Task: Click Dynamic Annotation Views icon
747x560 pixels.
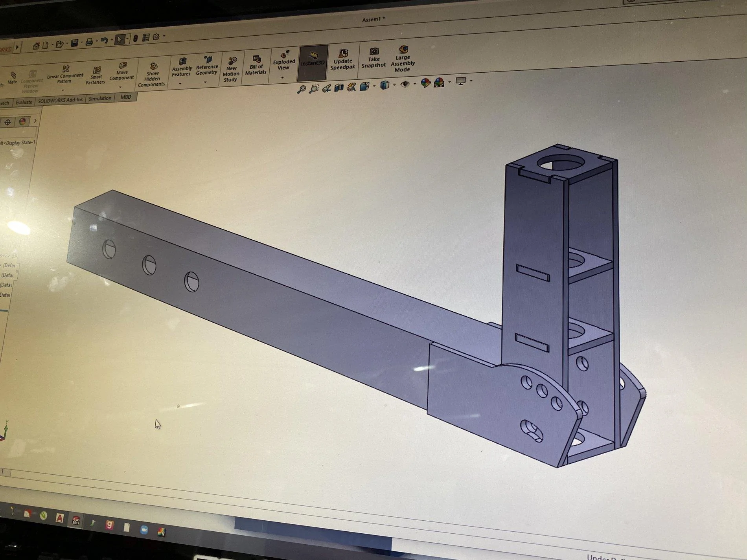Action: (351, 87)
